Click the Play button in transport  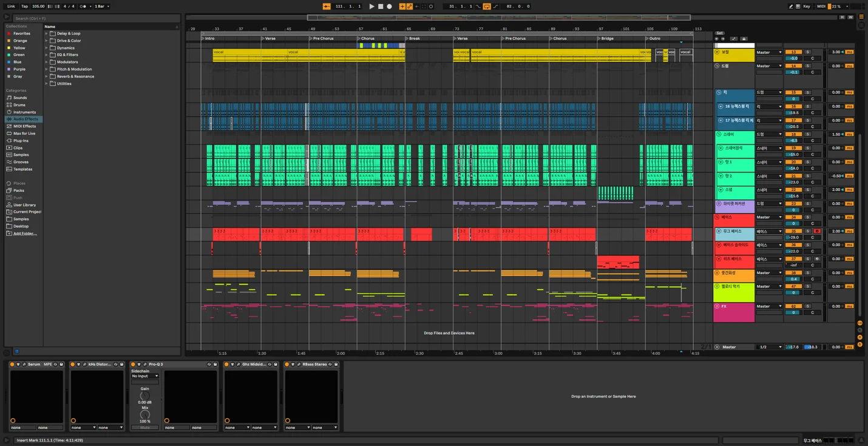coord(372,6)
